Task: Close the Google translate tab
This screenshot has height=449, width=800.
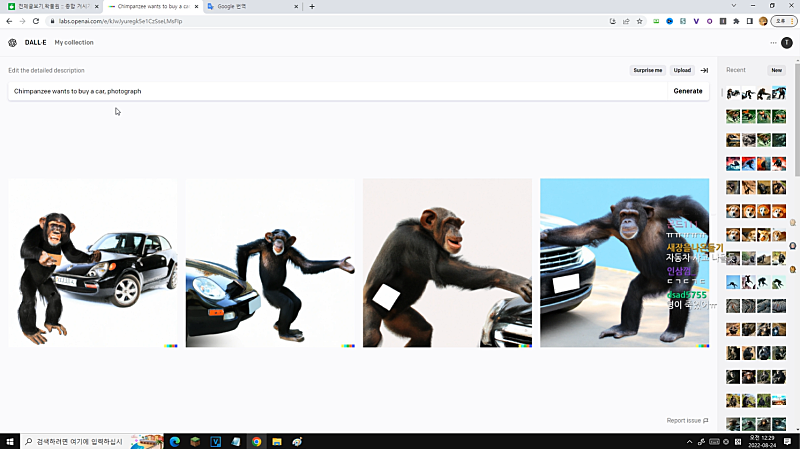Action: tap(296, 7)
